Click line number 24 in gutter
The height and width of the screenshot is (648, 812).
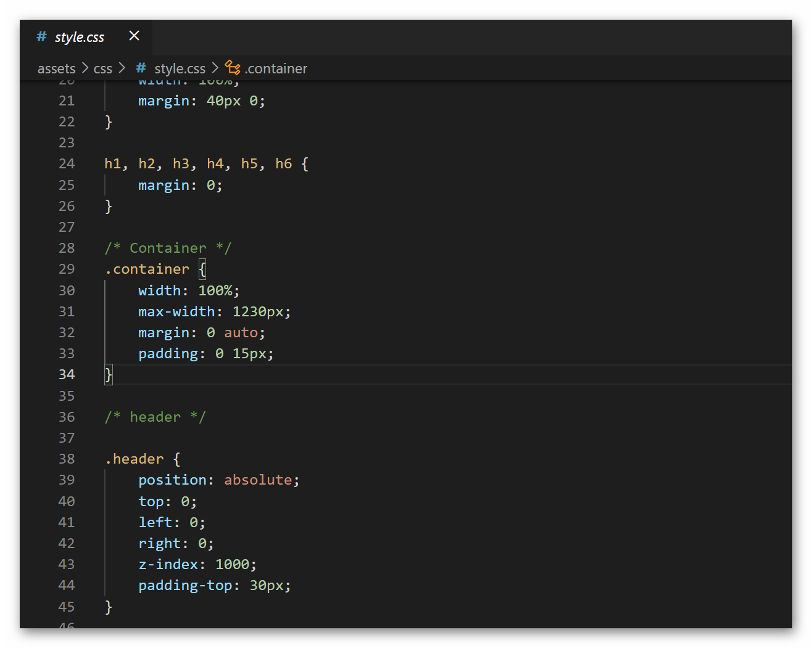pyautogui.click(x=67, y=164)
